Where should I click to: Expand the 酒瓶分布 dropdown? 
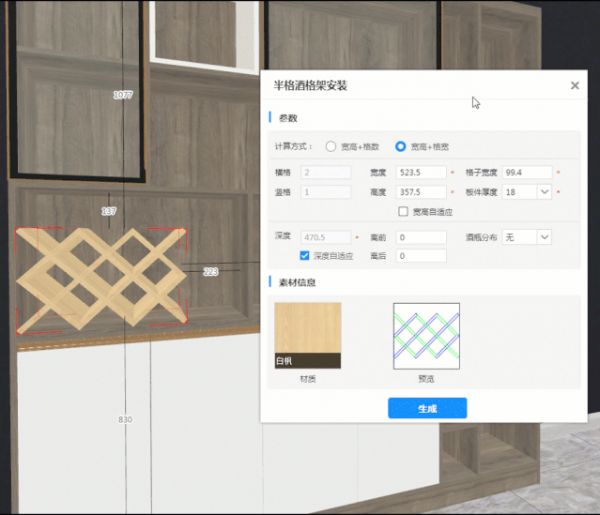(544, 237)
